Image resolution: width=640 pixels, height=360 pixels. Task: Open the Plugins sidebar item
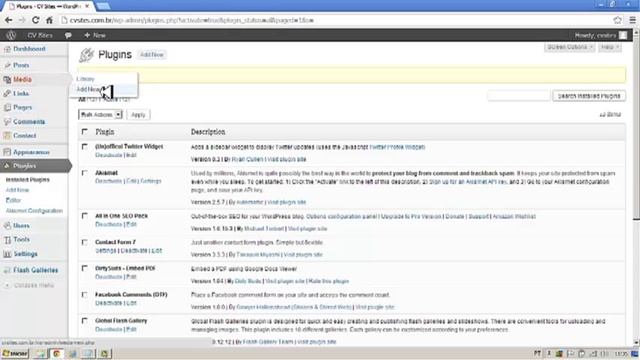pyautogui.click(x=24, y=166)
